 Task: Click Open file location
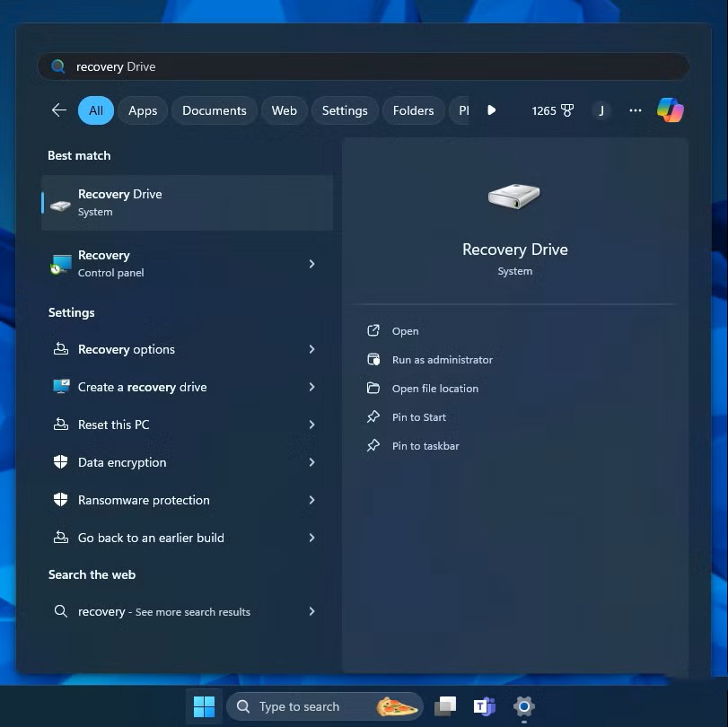pos(434,389)
